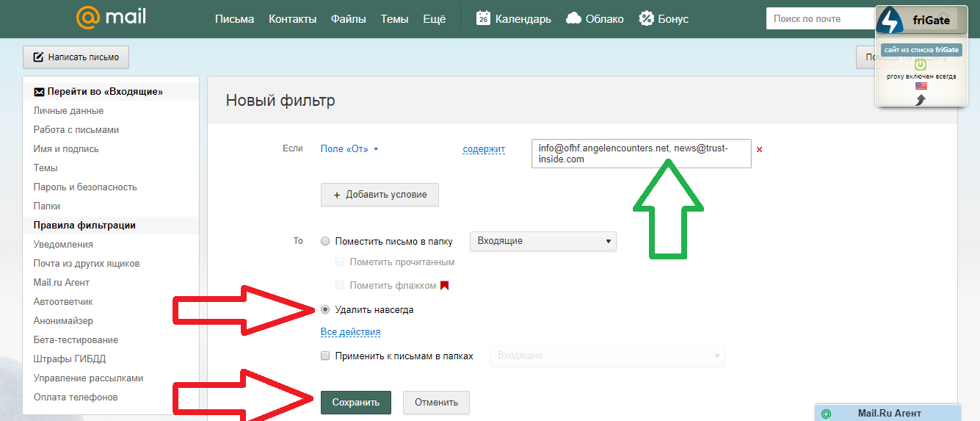Check the Пометить прочитанным checkbox
The width and height of the screenshot is (980, 421).
340,262
